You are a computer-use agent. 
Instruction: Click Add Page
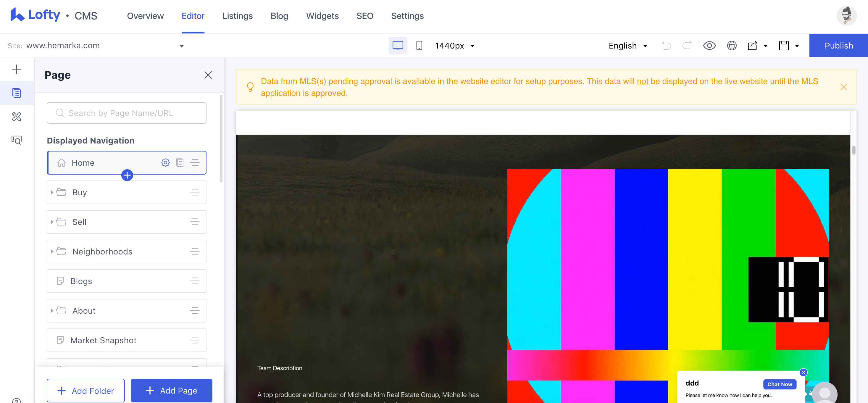172,391
